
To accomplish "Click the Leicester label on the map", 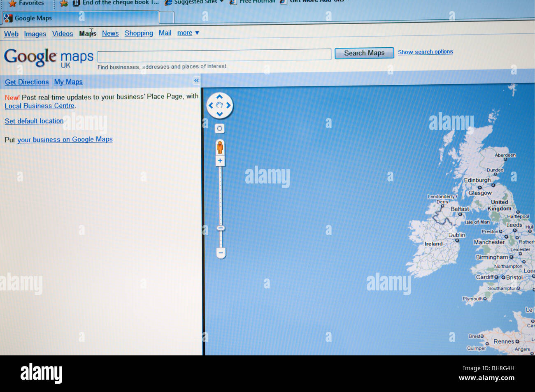I will [x=520, y=250].
